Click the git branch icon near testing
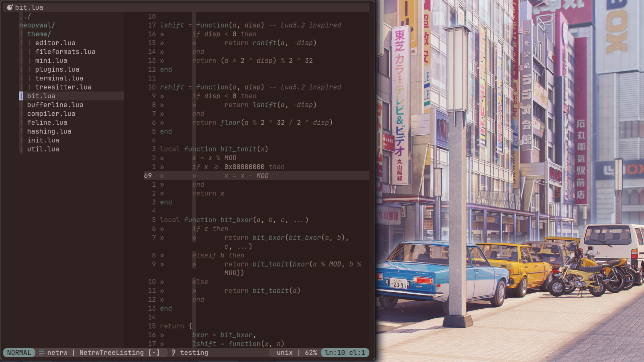Screen dimensions: 644x362 coord(174,352)
